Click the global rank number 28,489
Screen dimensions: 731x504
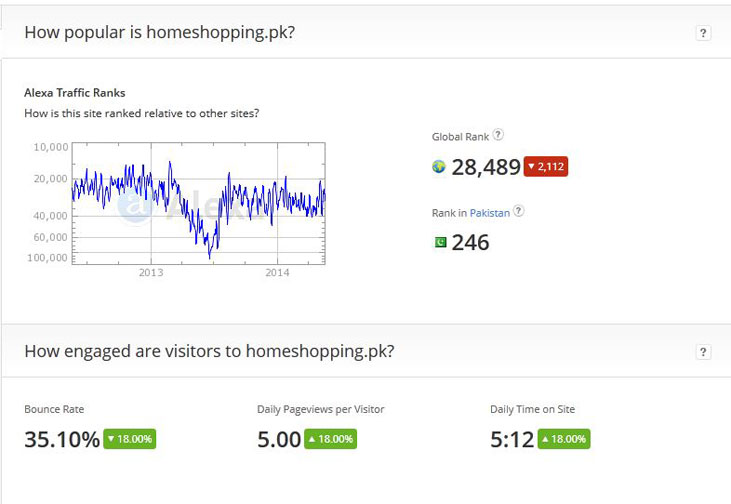[486, 167]
